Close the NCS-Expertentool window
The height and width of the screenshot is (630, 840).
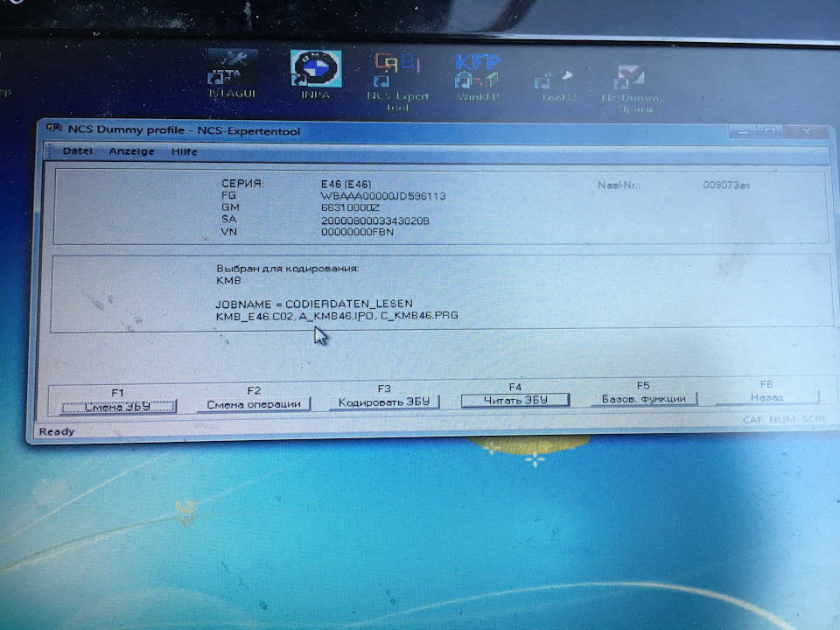pyautogui.click(x=807, y=131)
